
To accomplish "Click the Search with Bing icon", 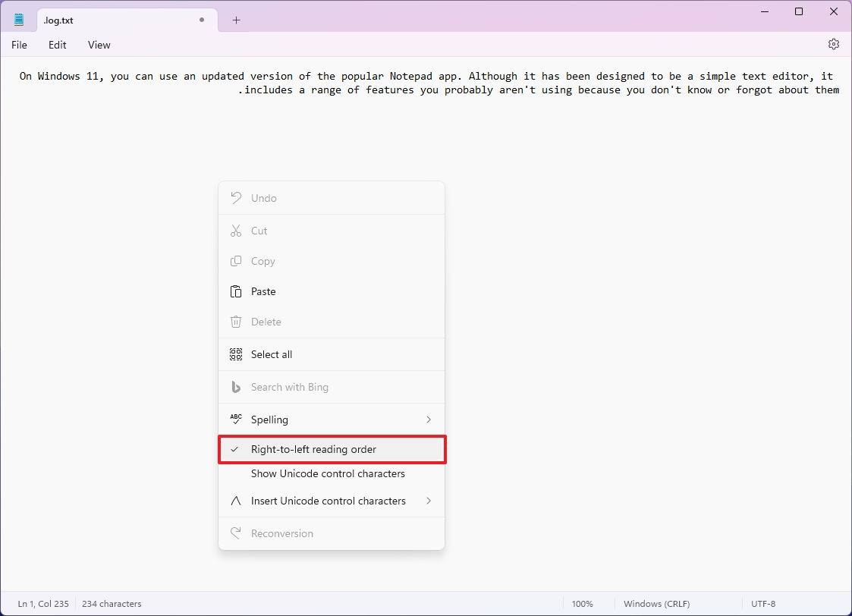I will pos(235,387).
